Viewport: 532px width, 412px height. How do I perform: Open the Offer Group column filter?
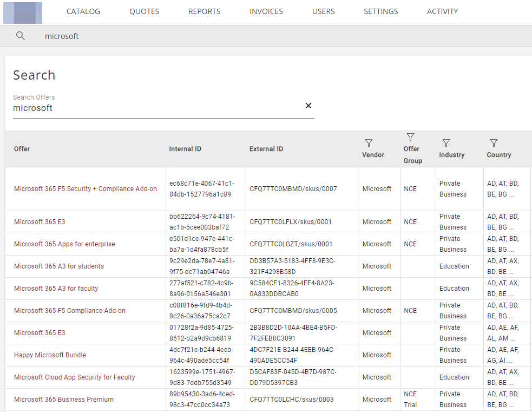tap(410, 137)
